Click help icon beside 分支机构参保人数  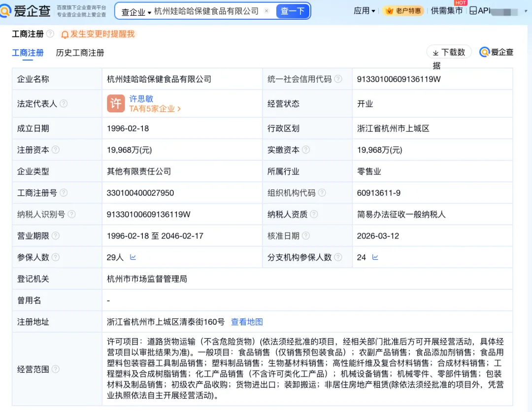[x=338, y=257]
